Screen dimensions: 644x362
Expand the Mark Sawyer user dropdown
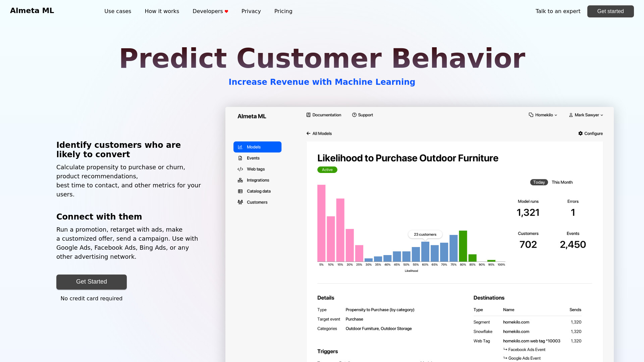click(586, 115)
